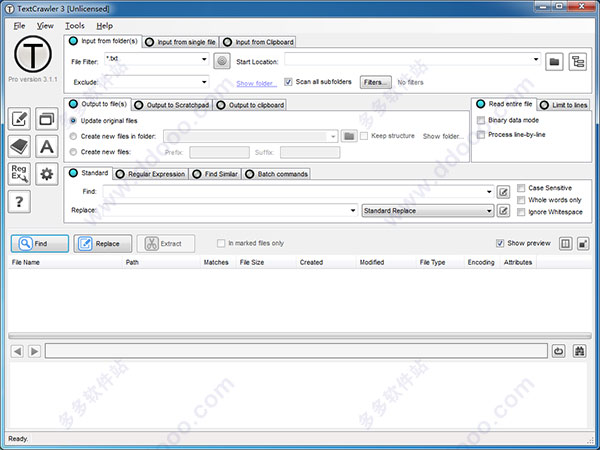600x450 pixels.
Task: Expand the Start Location dropdown
Action: (x=536, y=59)
